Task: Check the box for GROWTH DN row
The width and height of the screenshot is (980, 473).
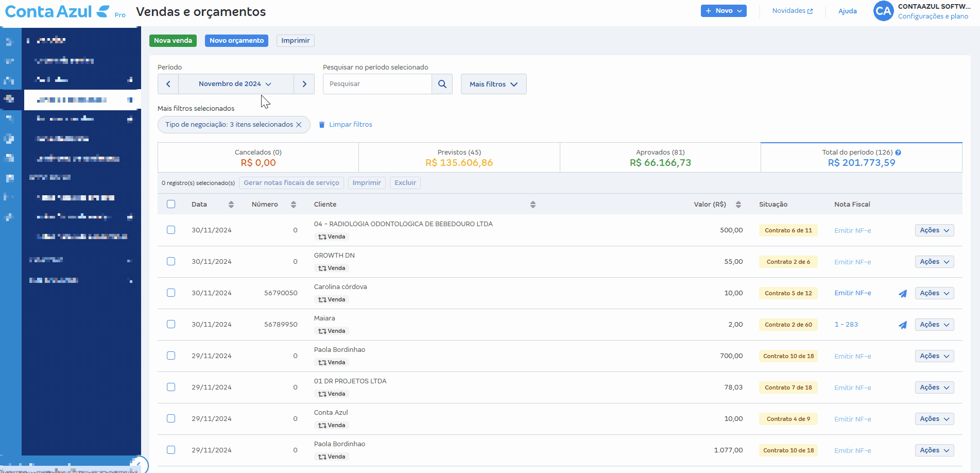Action: (171, 261)
